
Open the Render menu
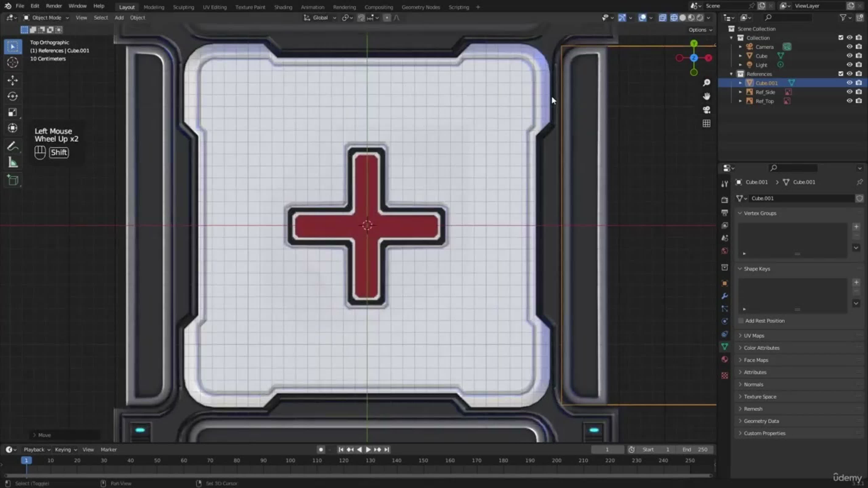tap(54, 6)
